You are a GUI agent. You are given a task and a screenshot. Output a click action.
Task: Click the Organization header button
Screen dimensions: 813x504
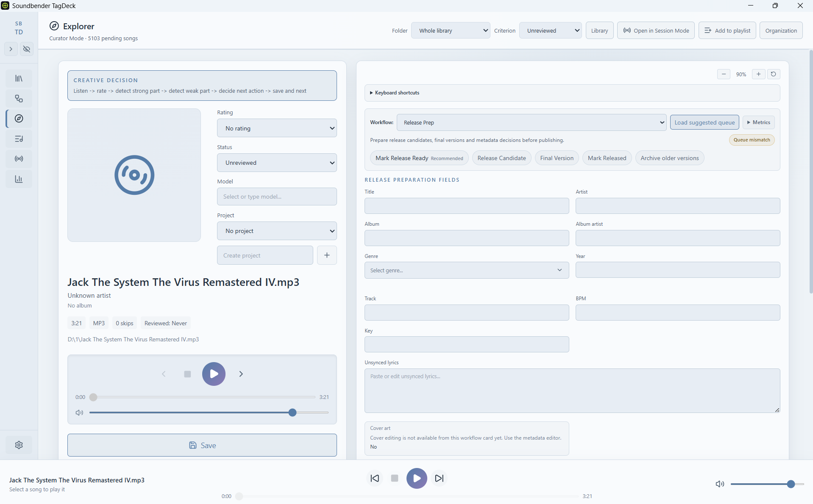pos(781,30)
